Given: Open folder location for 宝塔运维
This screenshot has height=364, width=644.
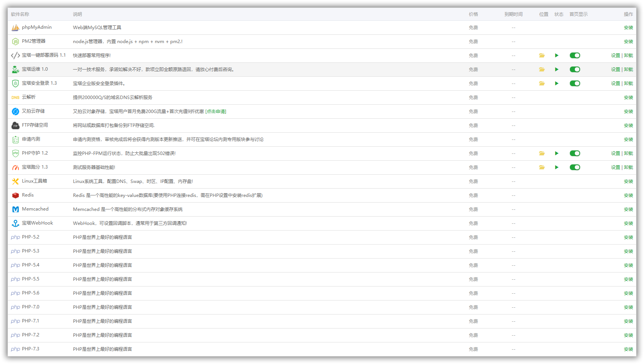Looking at the screenshot, I should pyautogui.click(x=542, y=70).
